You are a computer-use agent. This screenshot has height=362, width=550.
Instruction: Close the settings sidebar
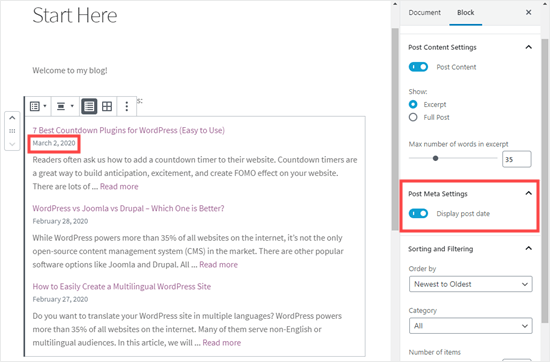pyautogui.click(x=528, y=13)
